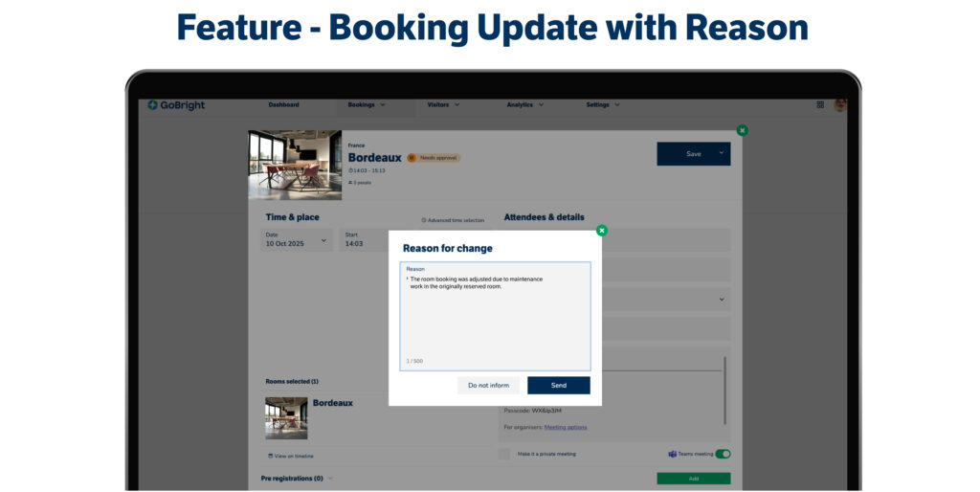Open Advanced time selection
This screenshot has height=492, width=980.
click(x=453, y=220)
